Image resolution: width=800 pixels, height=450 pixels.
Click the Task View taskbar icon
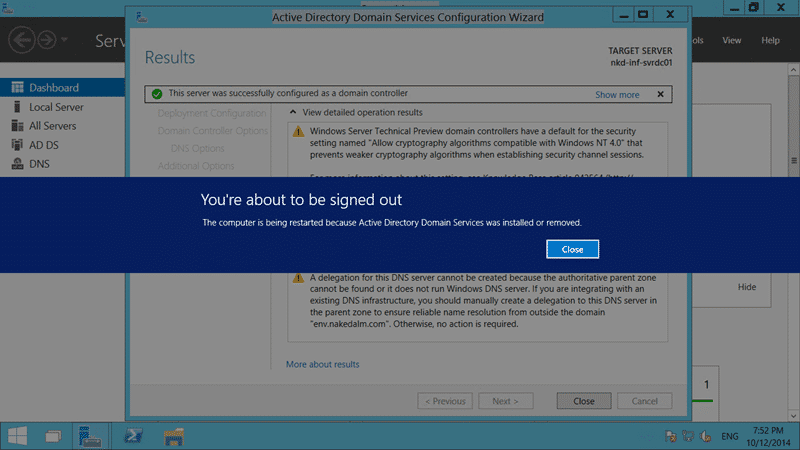click(x=53, y=436)
